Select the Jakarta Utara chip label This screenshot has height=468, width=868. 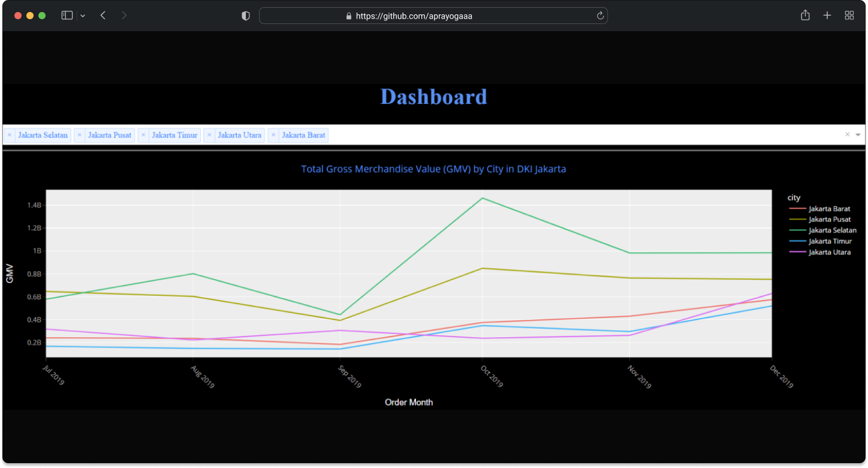pyautogui.click(x=239, y=135)
